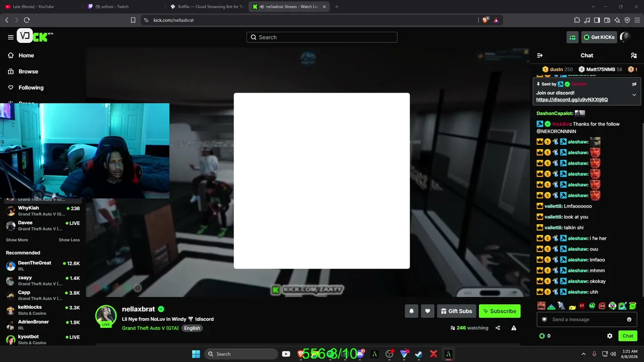Switch to Late (Remix) YouTube tab
Viewport: 644px width, 362px height.
pos(40,7)
